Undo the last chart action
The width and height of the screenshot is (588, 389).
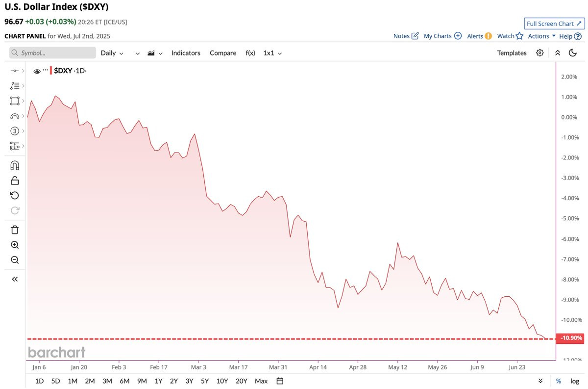15,196
